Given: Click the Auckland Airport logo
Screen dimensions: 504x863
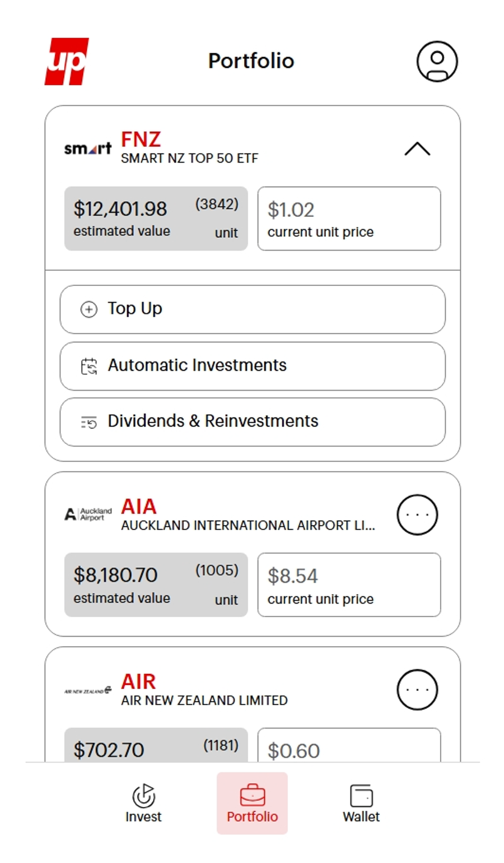Looking at the screenshot, I should tap(88, 514).
